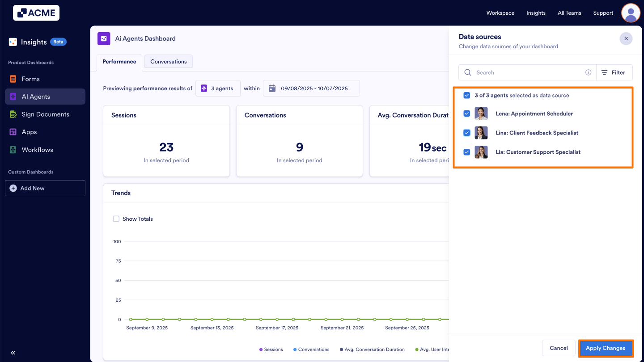The height and width of the screenshot is (362, 644).
Task: Click the Apply Changes button
Action: (x=606, y=348)
